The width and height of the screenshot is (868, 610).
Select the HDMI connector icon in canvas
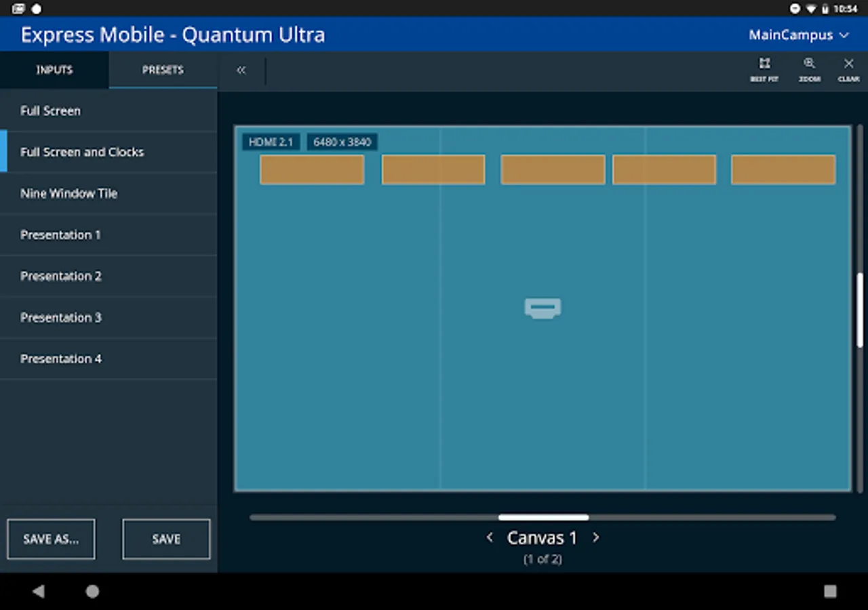pos(542,308)
